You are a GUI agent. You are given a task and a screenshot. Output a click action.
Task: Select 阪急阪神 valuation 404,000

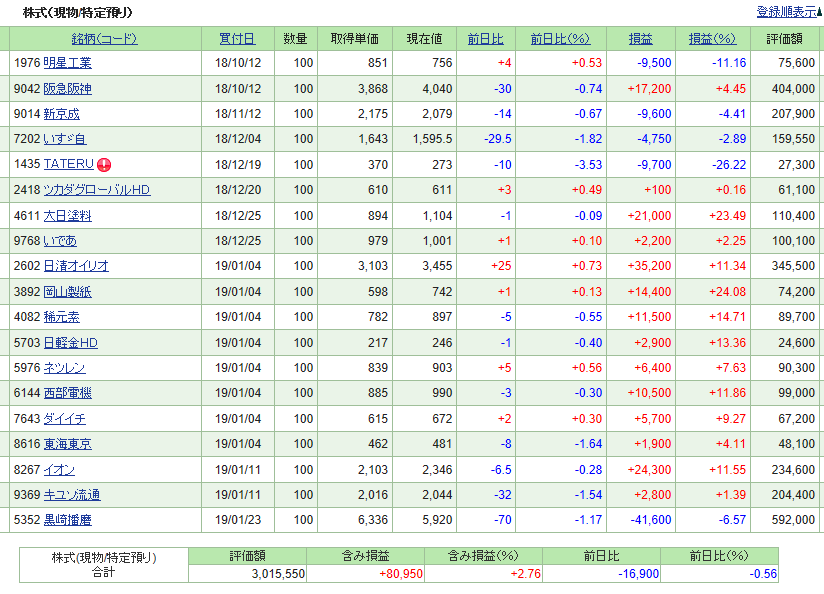point(794,89)
